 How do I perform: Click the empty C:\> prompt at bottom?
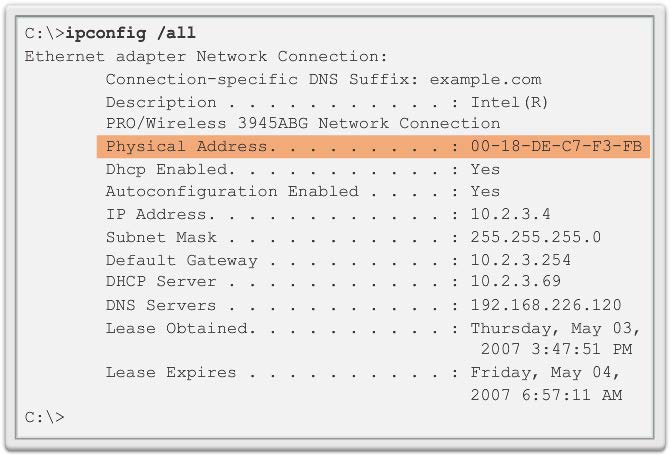[x=44, y=416]
